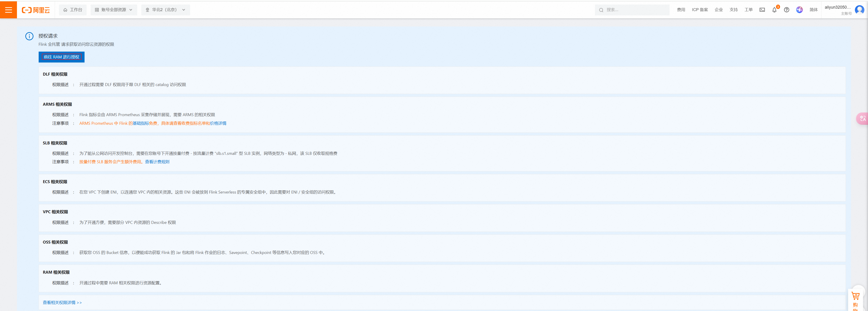Open the 支持 support menu

tap(734, 10)
